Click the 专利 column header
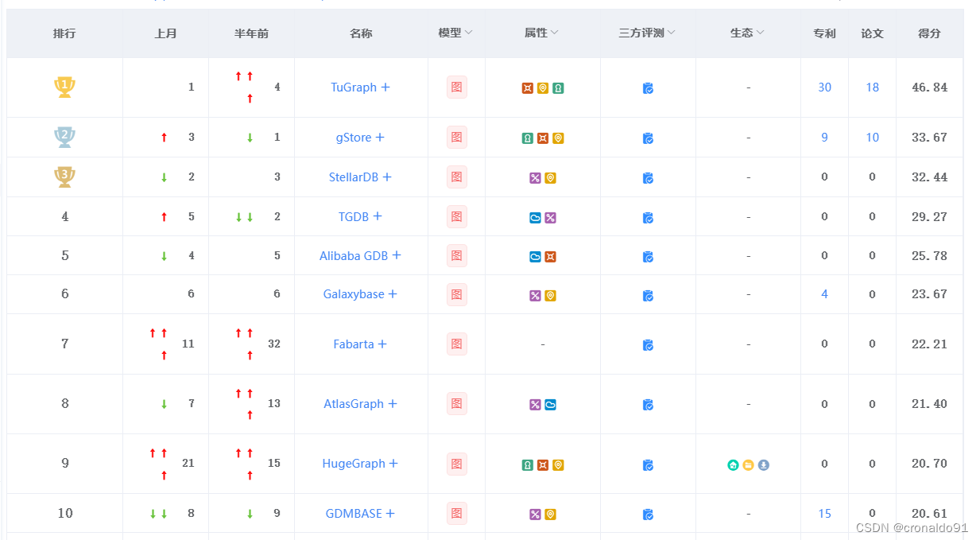Screen dimensions: 980x540 click(824, 33)
